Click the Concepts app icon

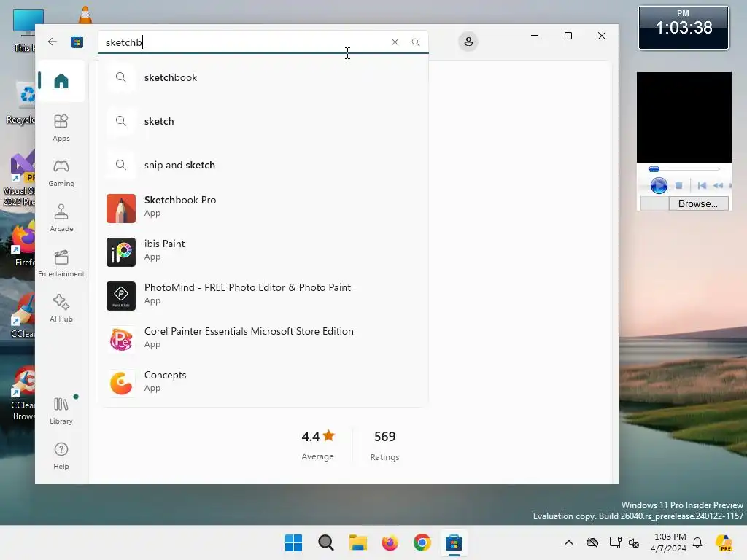[x=121, y=384]
